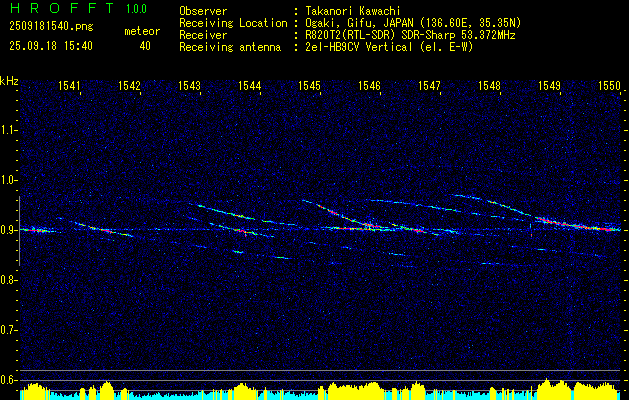This screenshot has width=629, height=400.
Task: Click the 1545 time axis marker
Action: point(310,85)
